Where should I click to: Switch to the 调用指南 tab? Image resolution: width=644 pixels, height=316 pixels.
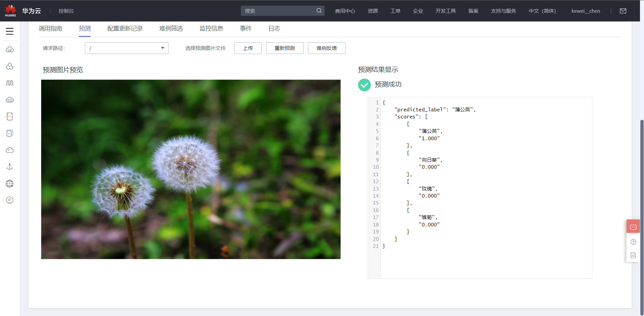tap(50, 29)
